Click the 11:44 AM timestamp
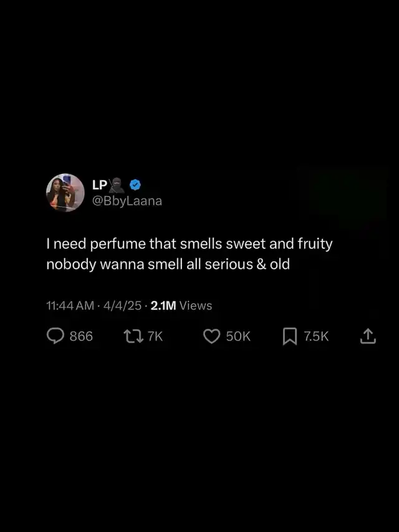This screenshot has height=532, width=399. click(70, 306)
